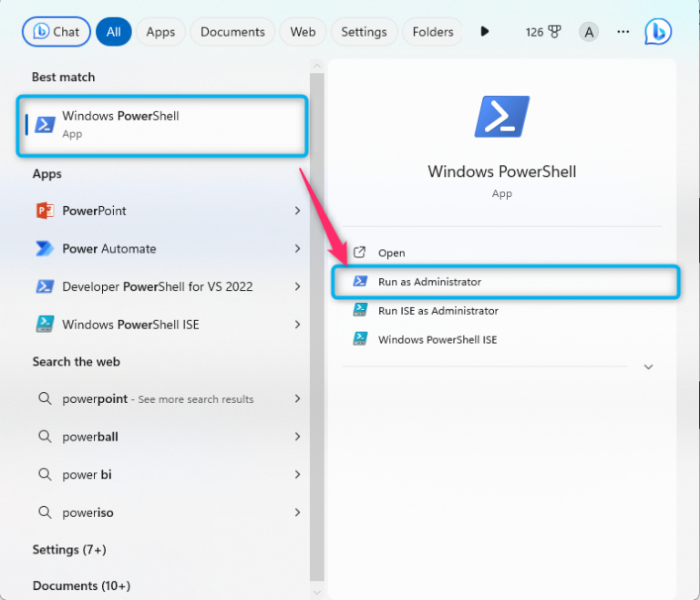This screenshot has width=700, height=600.
Task: Open the Documents (10+) results group
Action: [81, 585]
